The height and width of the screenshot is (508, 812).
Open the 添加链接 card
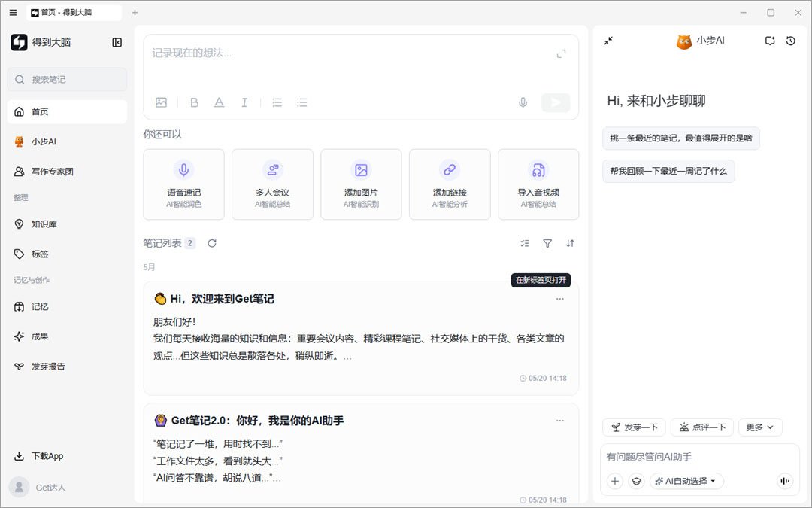(450, 184)
